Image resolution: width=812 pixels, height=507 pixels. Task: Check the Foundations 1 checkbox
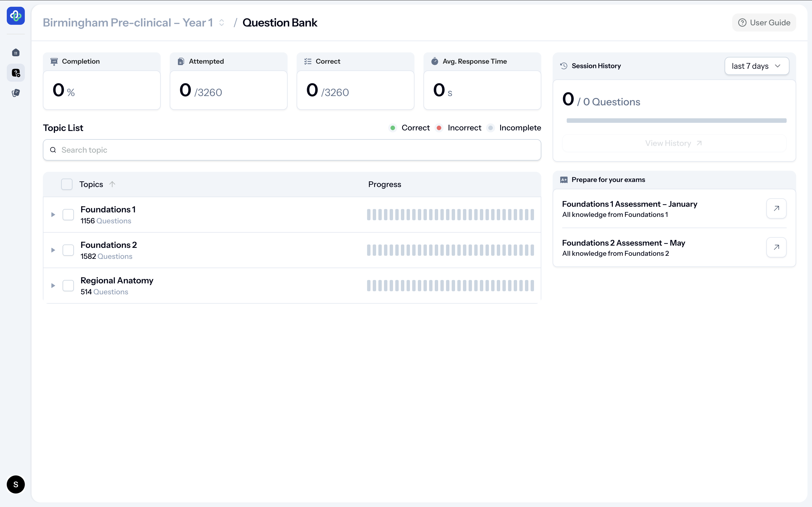(x=68, y=215)
